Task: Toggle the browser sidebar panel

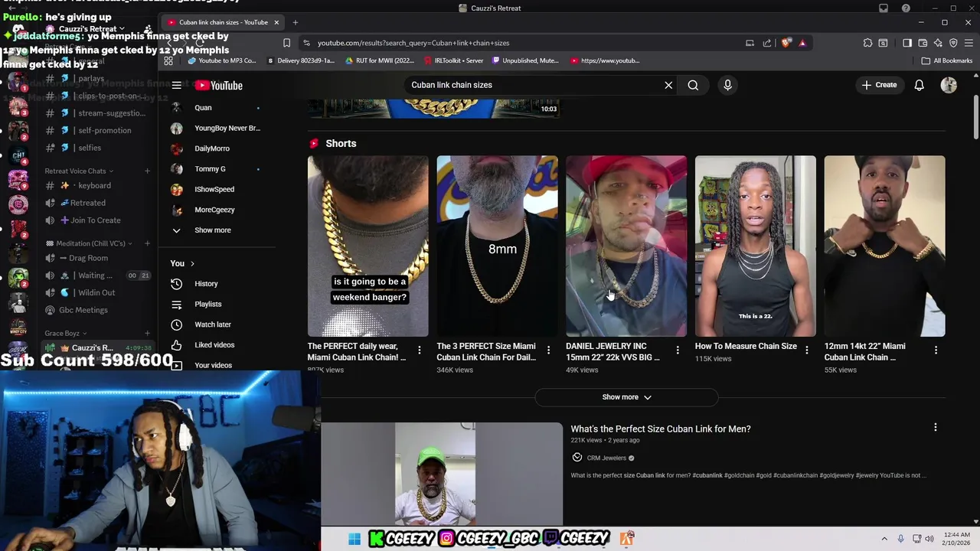Action: tap(907, 43)
